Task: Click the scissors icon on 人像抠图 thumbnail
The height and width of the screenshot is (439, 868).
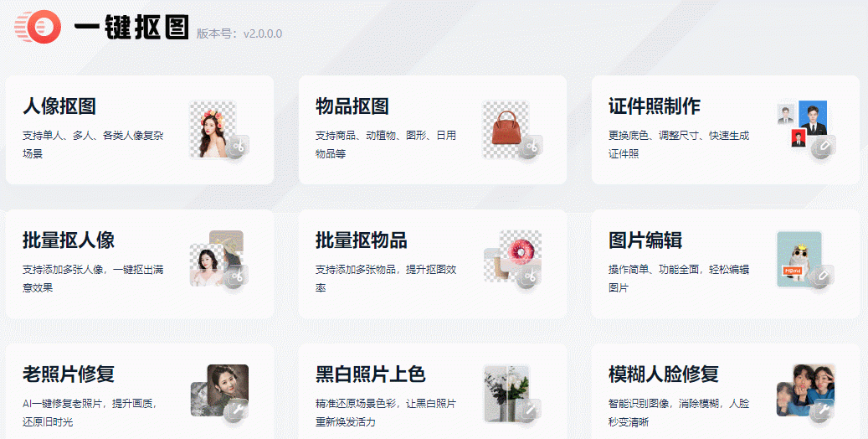Action: [x=239, y=147]
